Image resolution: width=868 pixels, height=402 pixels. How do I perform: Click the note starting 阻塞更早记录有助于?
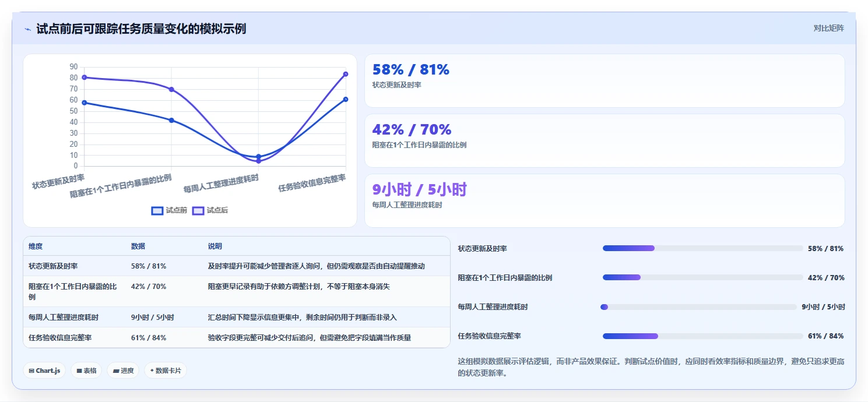(299, 287)
